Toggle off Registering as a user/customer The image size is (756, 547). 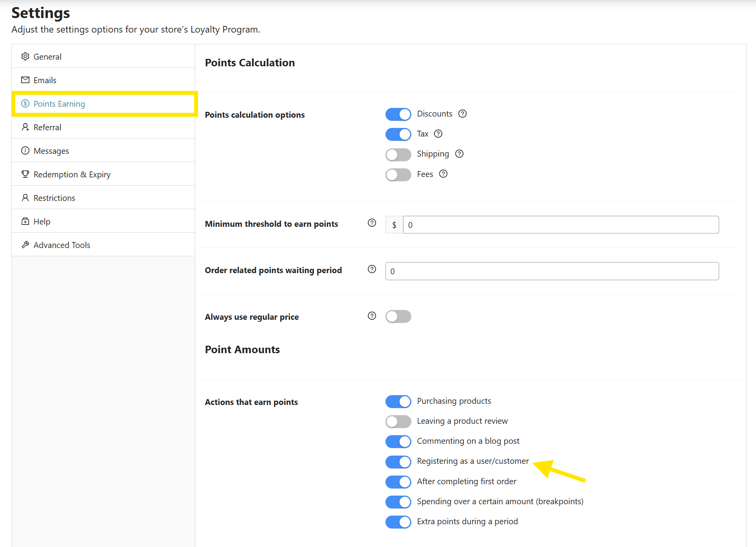coord(398,462)
